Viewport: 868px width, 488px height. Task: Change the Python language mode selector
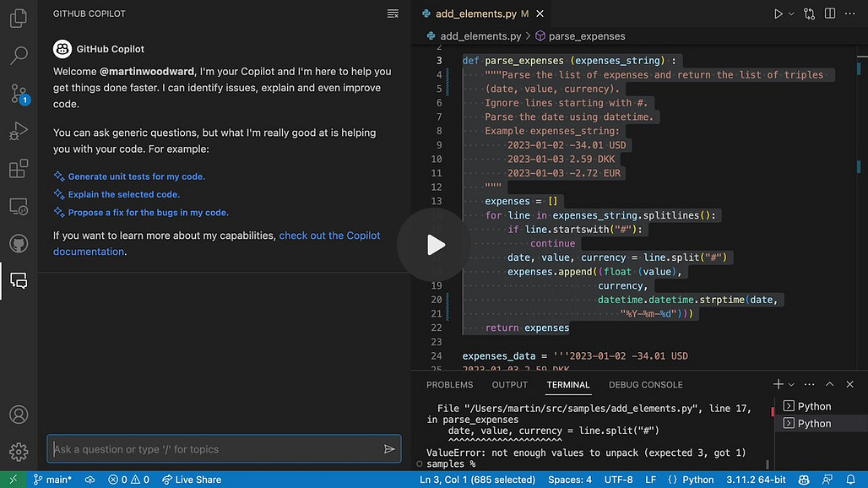click(x=697, y=480)
